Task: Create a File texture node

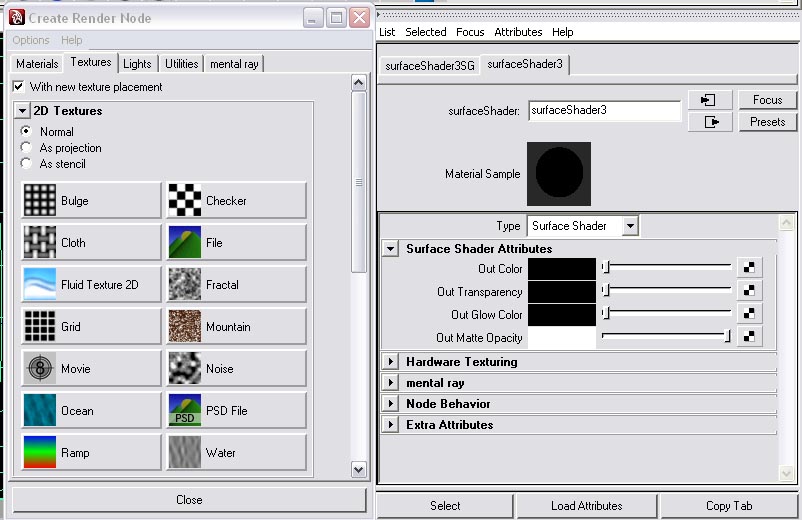Action: [x=235, y=242]
